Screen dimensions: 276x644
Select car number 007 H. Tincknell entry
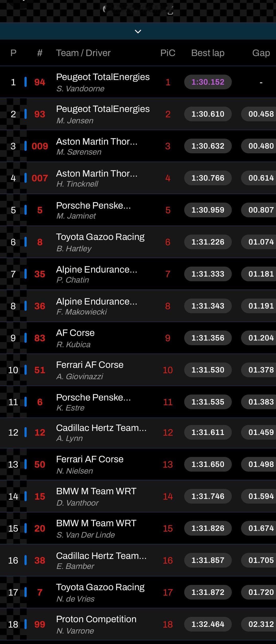[138, 178]
